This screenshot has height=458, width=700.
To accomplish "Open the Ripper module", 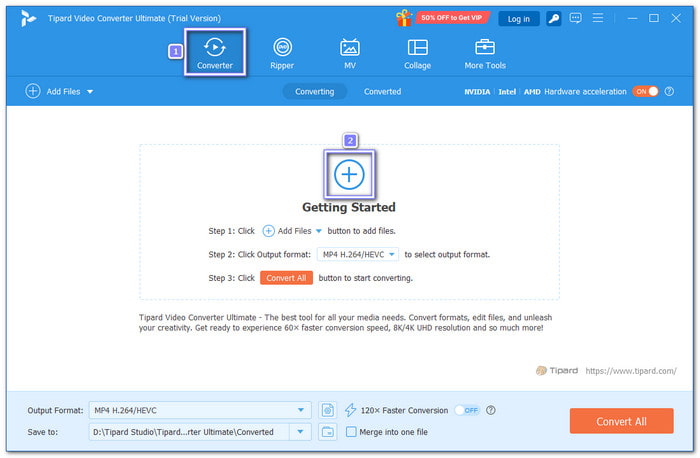I will point(282,53).
